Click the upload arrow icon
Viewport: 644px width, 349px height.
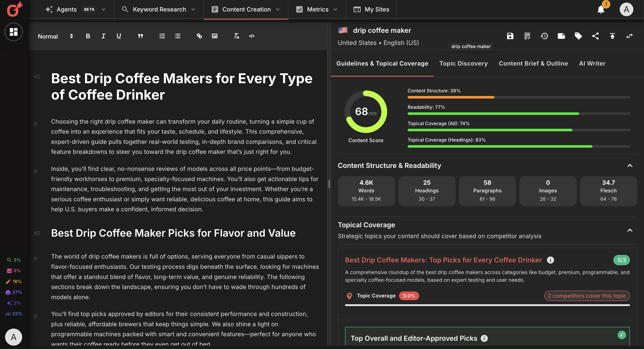pyautogui.click(x=612, y=36)
